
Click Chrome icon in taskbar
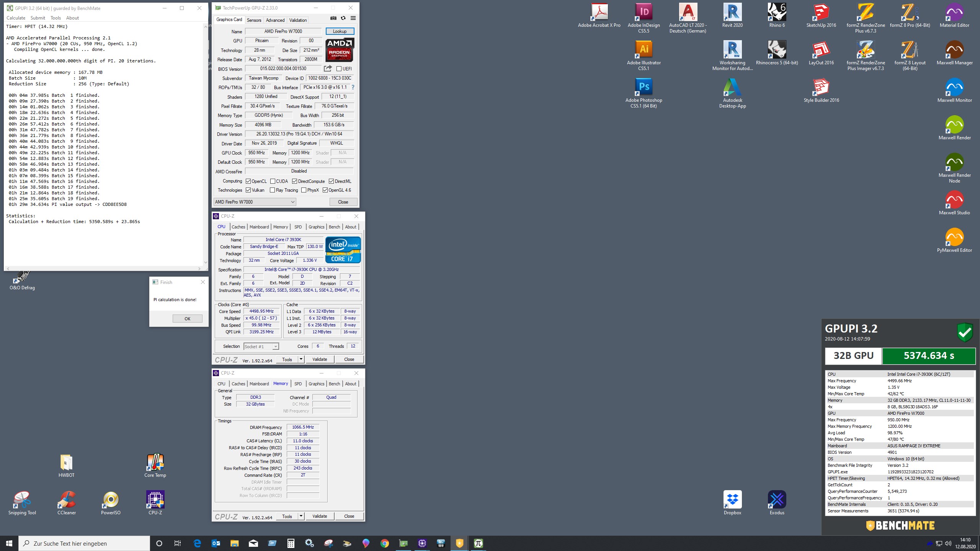tap(384, 543)
